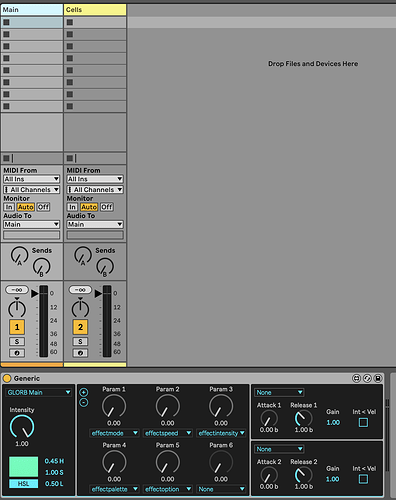Image resolution: width=396 pixels, height=500 pixels.
Task: Click the Send B knob on Main track
Action: pos(41,267)
